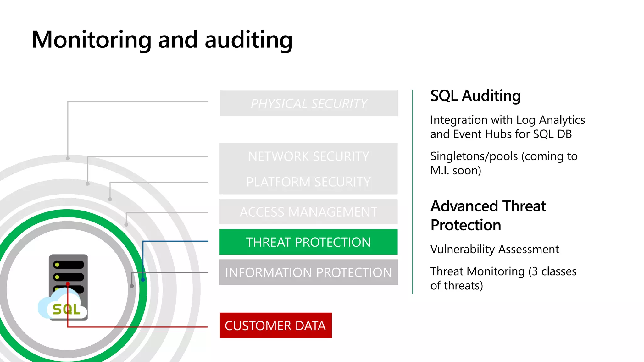Viewport: 644px width, 362px height.
Task: Click the red CUSTOMER DATA box
Action: click(x=276, y=326)
